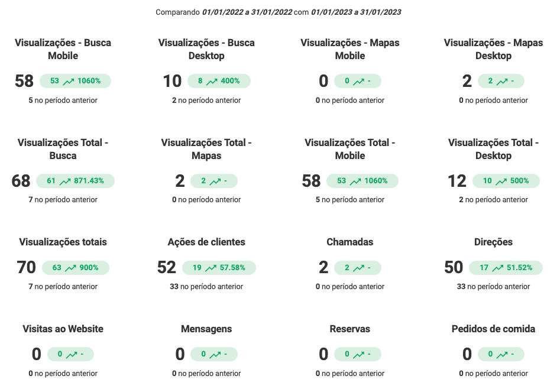
Task: Click the Visualizações - Mapas Desktop green badge
Action: 501,81
